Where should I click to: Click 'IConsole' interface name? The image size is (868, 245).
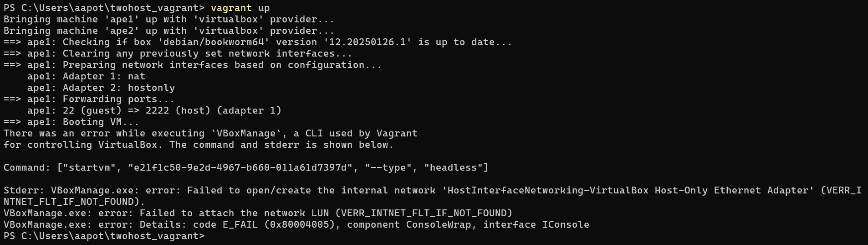coord(565,224)
